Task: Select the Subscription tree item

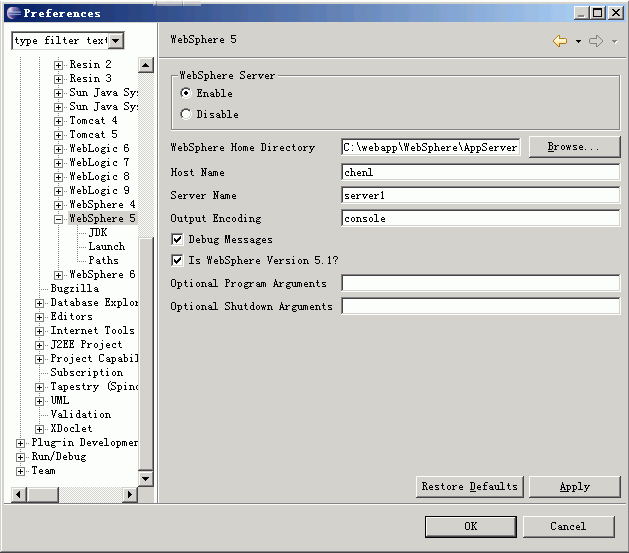Action: pos(87,373)
